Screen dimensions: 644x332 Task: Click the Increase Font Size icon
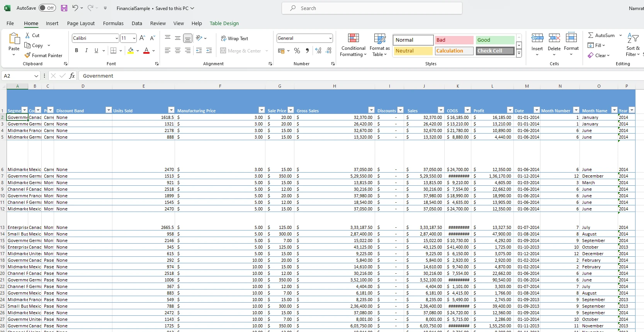[142, 38]
